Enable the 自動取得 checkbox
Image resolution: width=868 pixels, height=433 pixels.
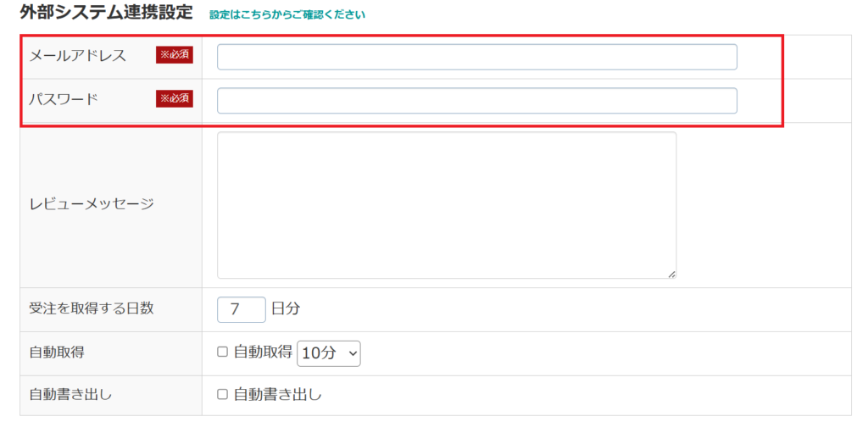click(223, 353)
